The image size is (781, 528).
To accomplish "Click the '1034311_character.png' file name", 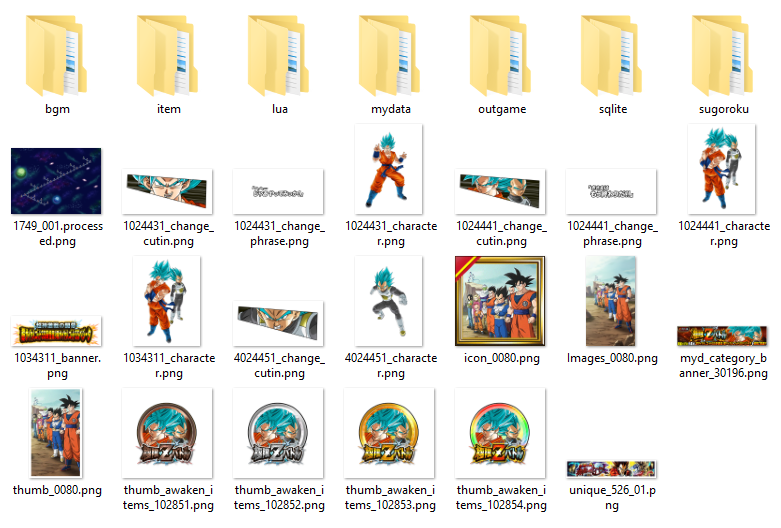I will tap(169, 366).
